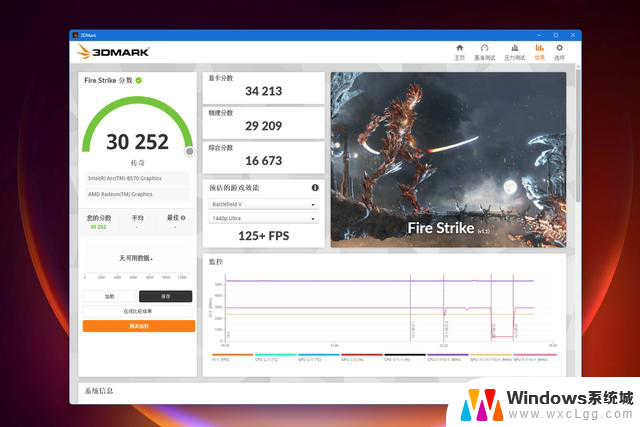
Task: Click the 3DMark title bar app icon
Action: (75, 35)
